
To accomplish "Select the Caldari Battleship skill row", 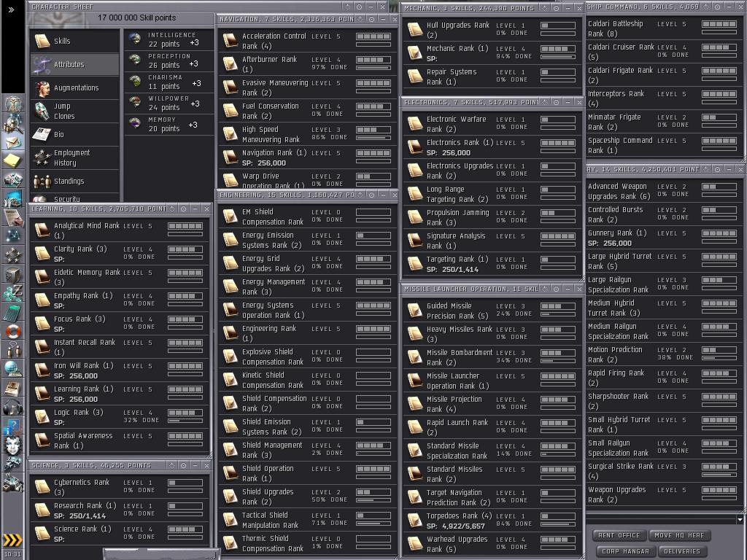I will (664, 28).
